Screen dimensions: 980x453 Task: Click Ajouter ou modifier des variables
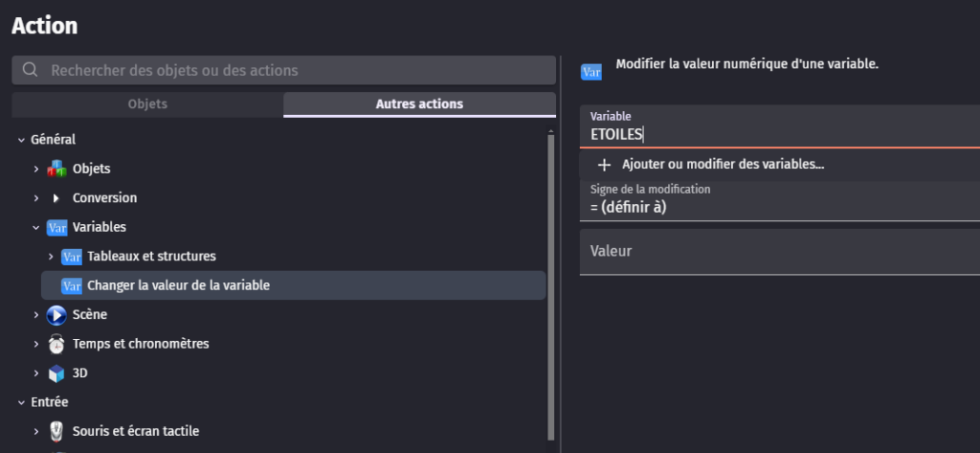point(723,165)
